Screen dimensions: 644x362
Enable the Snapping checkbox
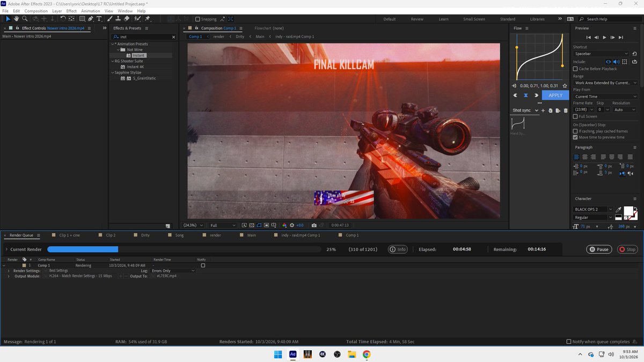pos(197,19)
